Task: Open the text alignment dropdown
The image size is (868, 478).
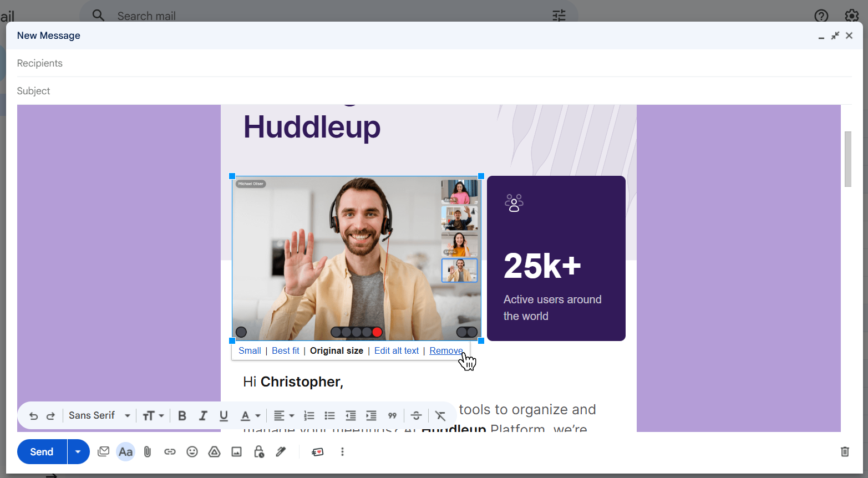Action: point(284,416)
